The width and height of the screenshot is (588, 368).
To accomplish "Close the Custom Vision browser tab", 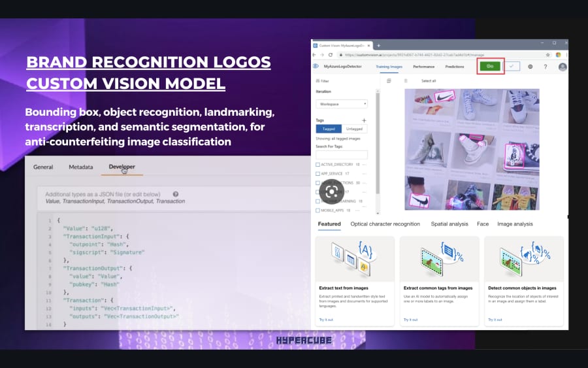I will (368, 45).
